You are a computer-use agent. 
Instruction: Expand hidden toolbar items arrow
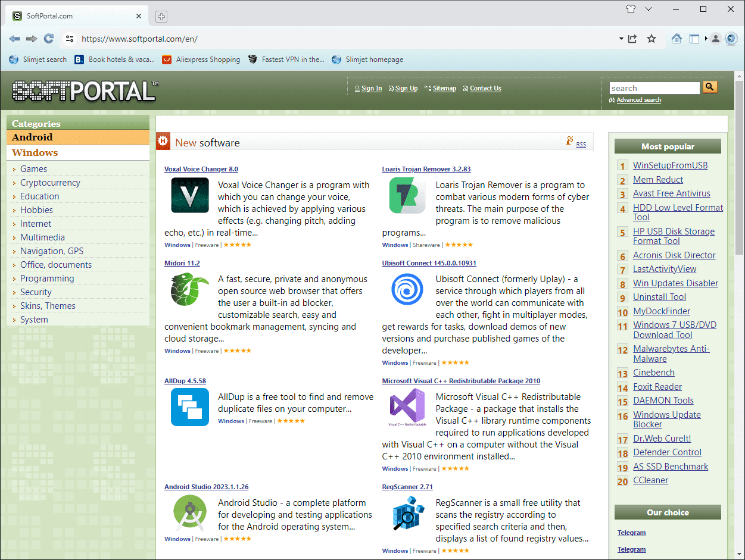pyautogui.click(x=706, y=39)
